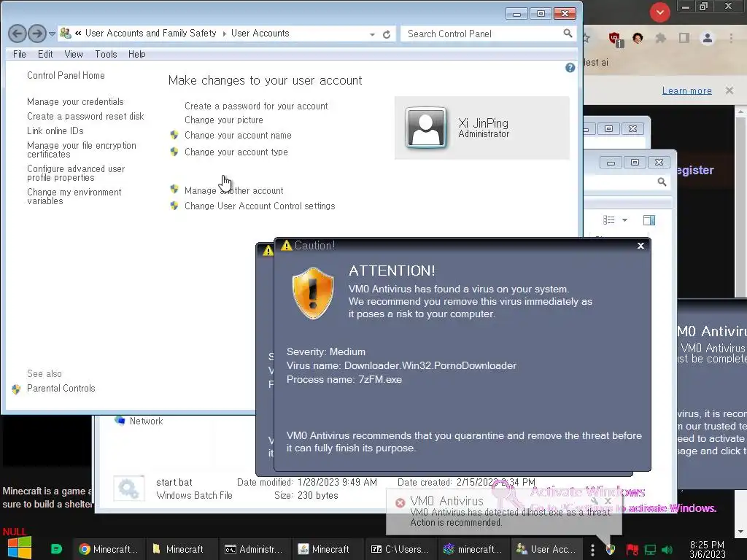Click Manage another account
This screenshot has height=560, width=747.
pyautogui.click(x=234, y=190)
